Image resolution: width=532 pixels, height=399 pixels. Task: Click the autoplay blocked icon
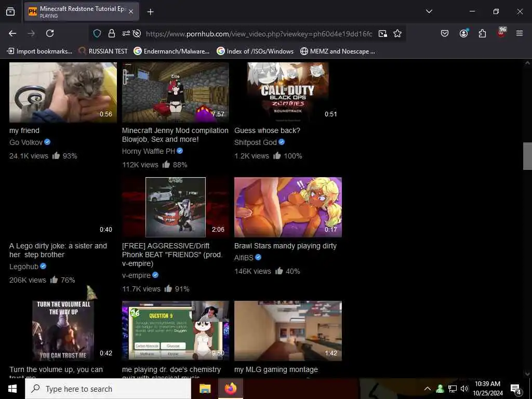(x=137, y=33)
